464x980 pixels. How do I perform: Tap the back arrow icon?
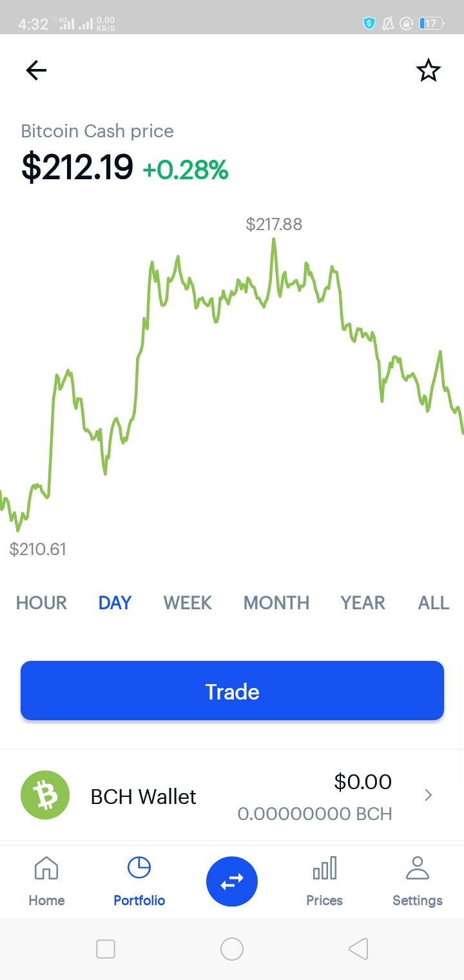click(x=36, y=70)
